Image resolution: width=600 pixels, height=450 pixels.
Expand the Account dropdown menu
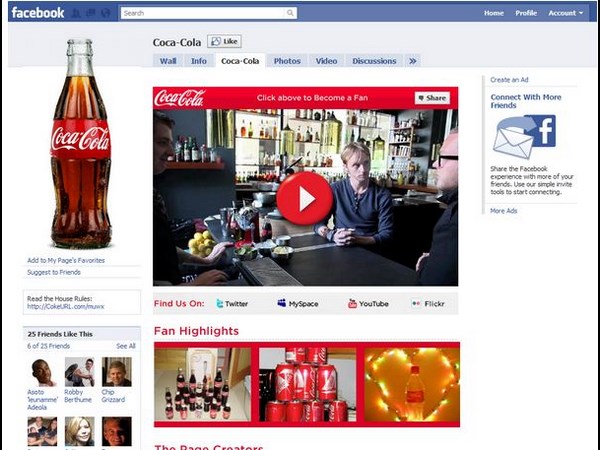pyautogui.click(x=565, y=13)
